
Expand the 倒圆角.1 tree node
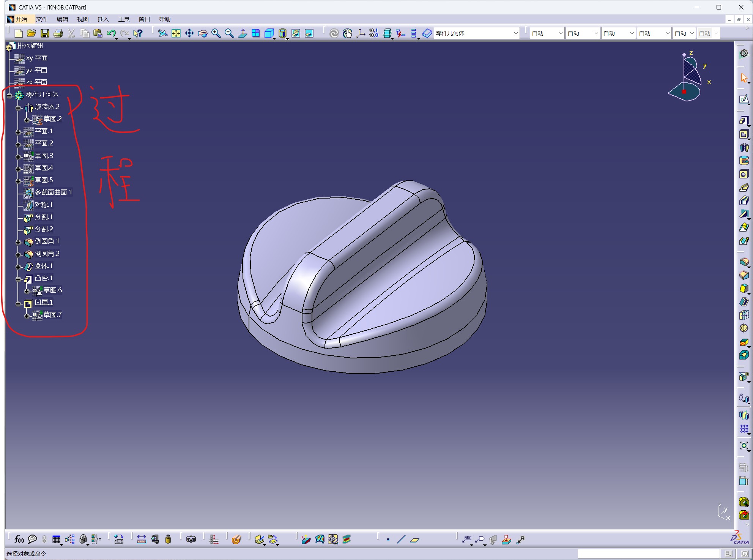point(18,242)
